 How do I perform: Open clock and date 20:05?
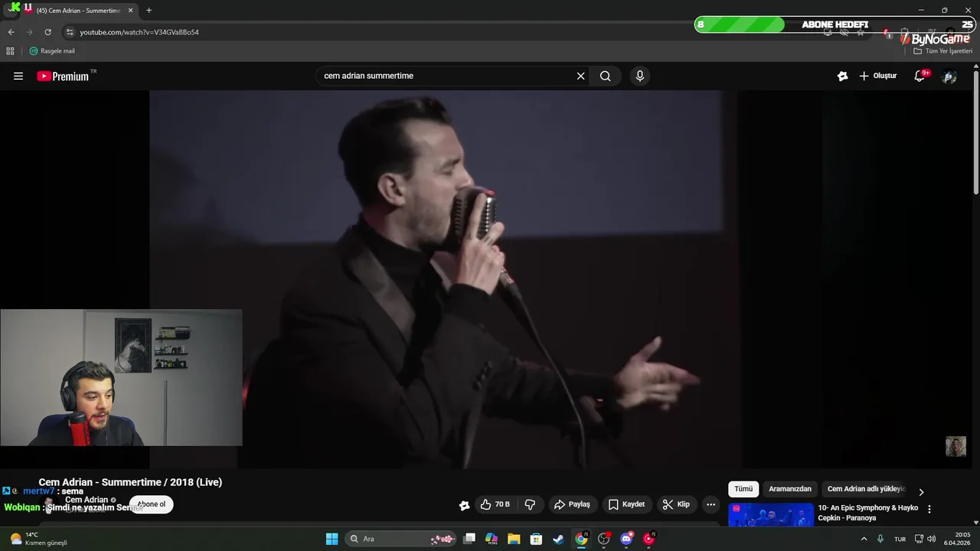coord(957,539)
